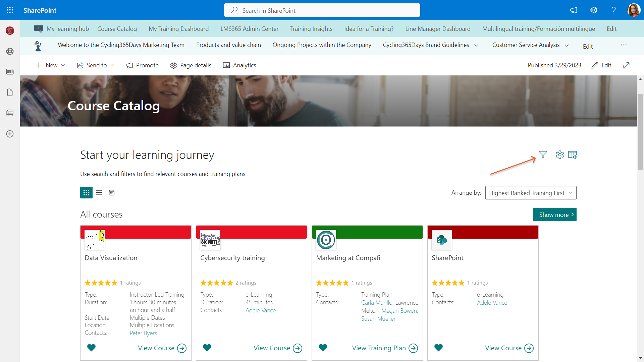644x362 pixels.
Task: Click the Search in SharePoint box
Action: 322,10
